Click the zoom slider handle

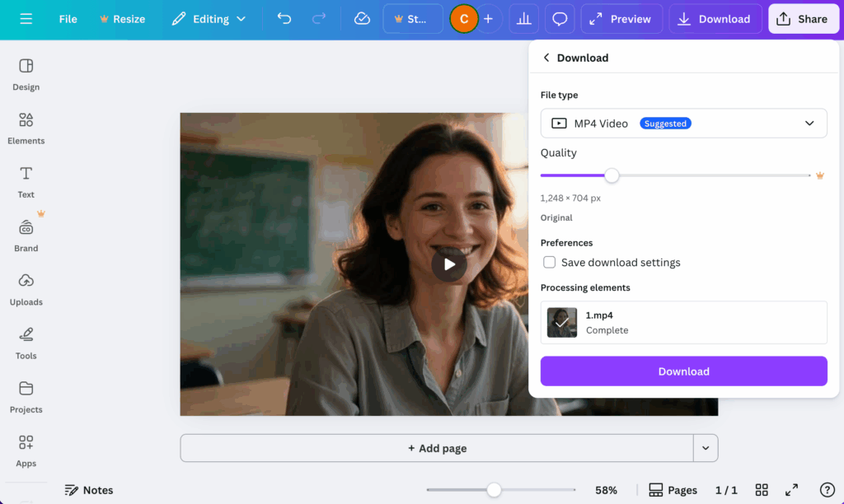pyautogui.click(x=494, y=490)
